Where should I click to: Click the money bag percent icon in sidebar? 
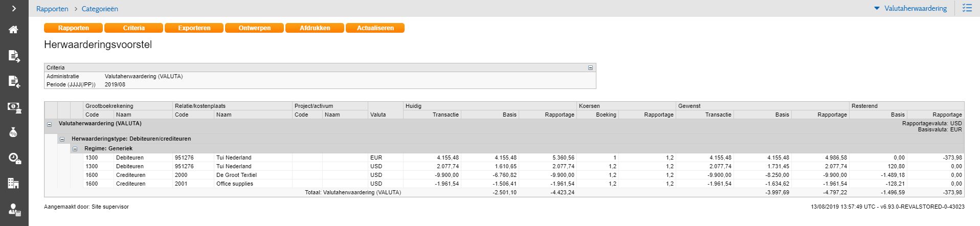pyautogui.click(x=14, y=132)
